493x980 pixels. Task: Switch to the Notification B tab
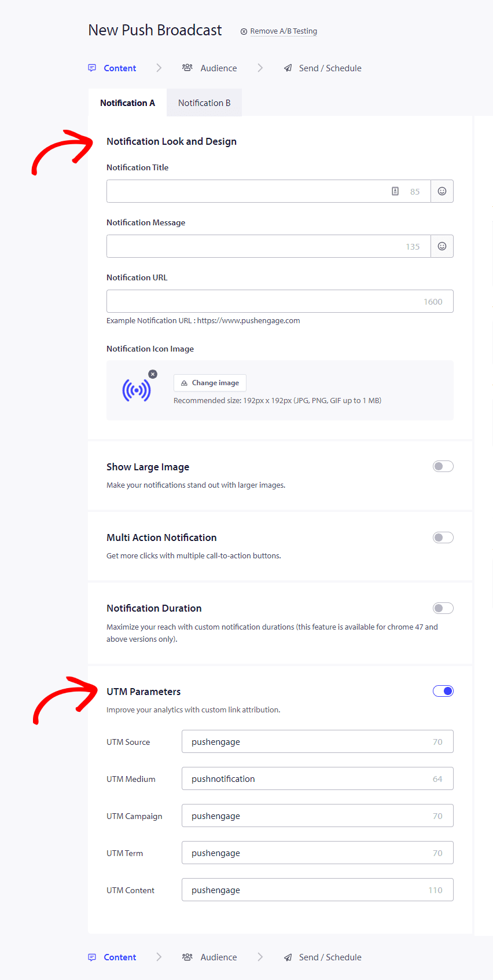[204, 103]
